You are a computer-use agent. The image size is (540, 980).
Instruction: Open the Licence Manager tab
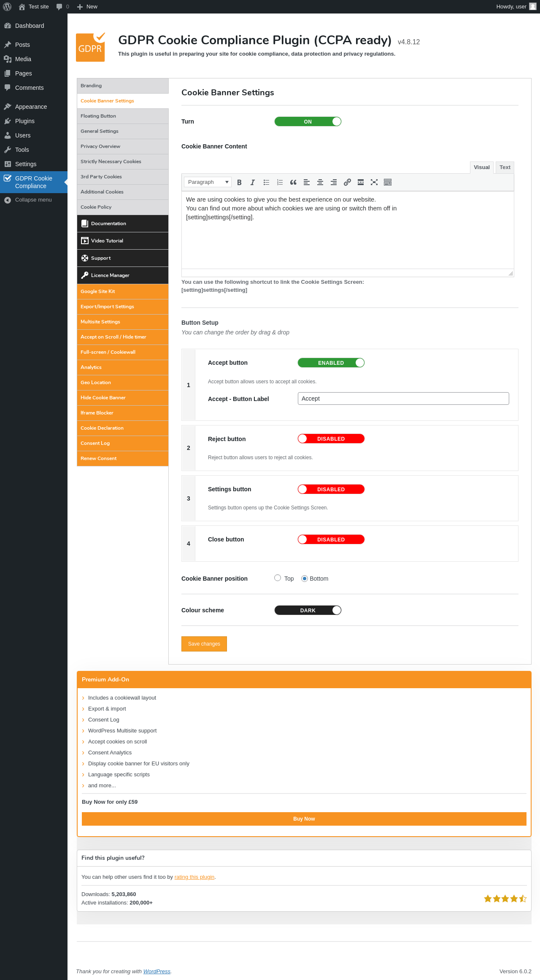click(123, 275)
